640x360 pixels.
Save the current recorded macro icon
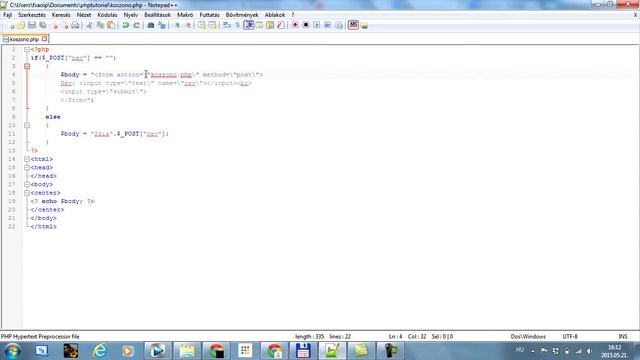pyautogui.click(x=338, y=25)
